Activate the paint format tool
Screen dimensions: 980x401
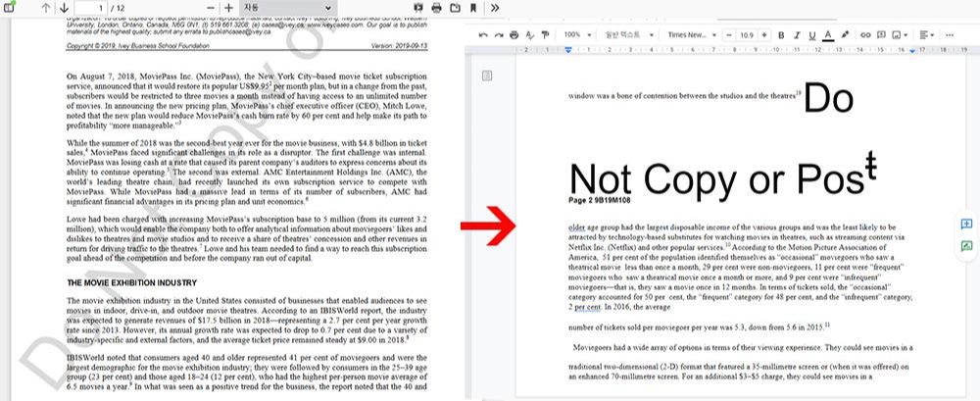[545, 35]
